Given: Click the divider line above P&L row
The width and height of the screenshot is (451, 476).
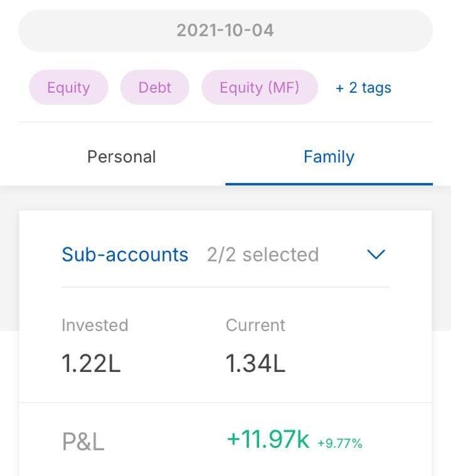Looking at the screenshot, I should 225,403.
